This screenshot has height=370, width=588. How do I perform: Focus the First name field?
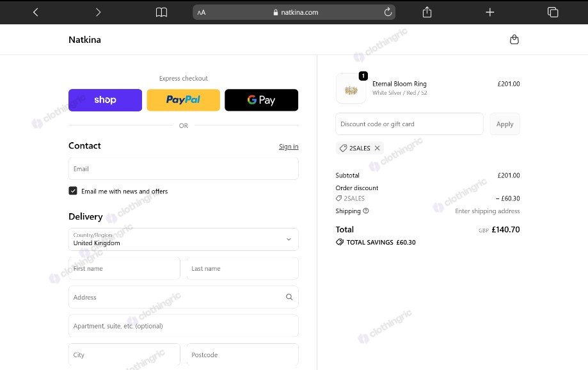124,269
